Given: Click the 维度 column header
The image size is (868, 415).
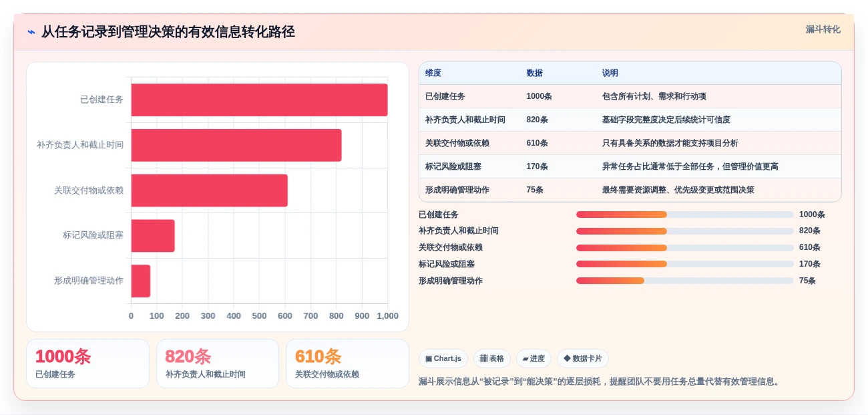Looking at the screenshot, I should point(433,73).
